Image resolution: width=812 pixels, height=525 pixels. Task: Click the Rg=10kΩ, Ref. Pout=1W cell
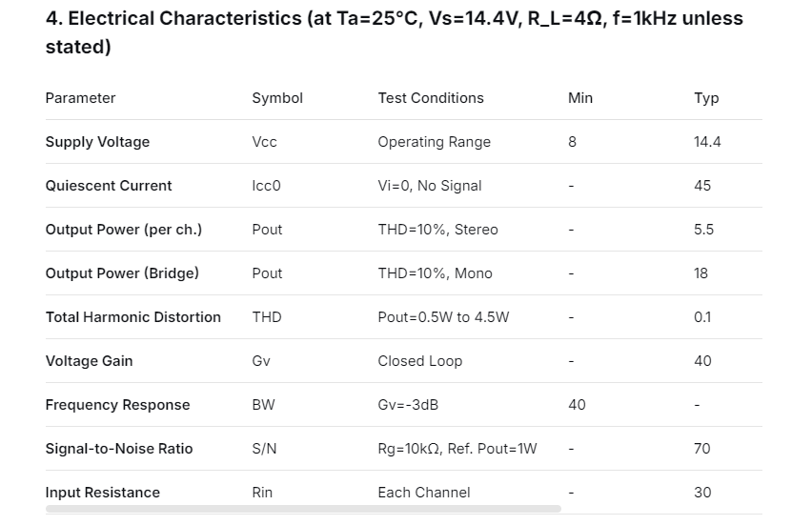click(x=457, y=449)
